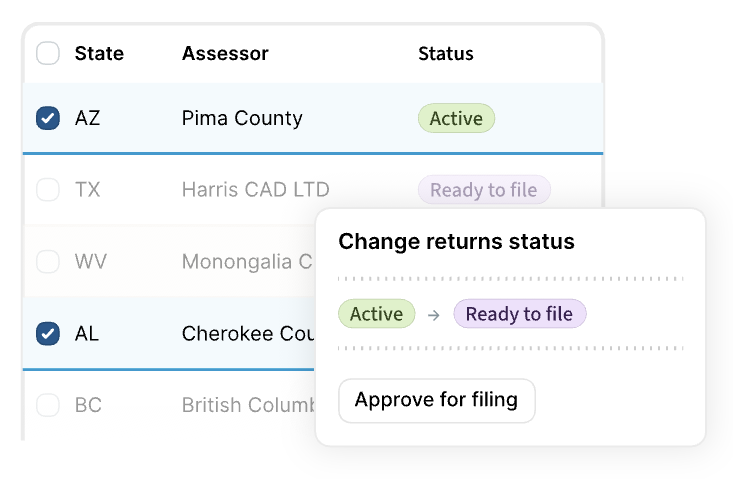733x479 pixels.
Task: Click the Active status badge for Pima County
Action: tap(456, 118)
